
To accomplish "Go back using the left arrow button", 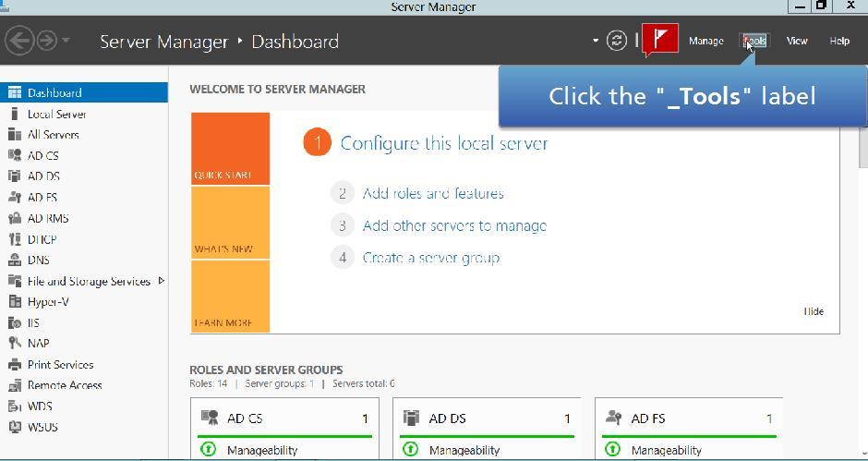I will [19, 41].
